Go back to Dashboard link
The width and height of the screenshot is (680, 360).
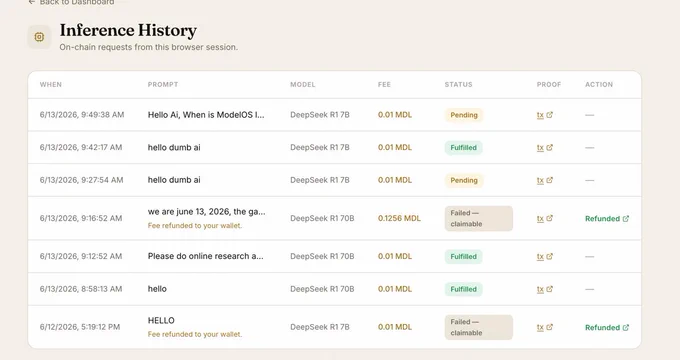click(71, 2)
